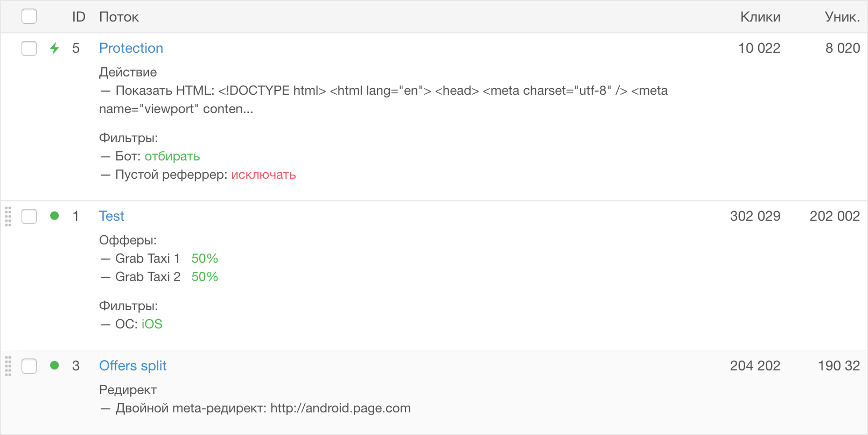
Task: Click the lightning bolt icon on Protection
Action: pyautogui.click(x=54, y=48)
